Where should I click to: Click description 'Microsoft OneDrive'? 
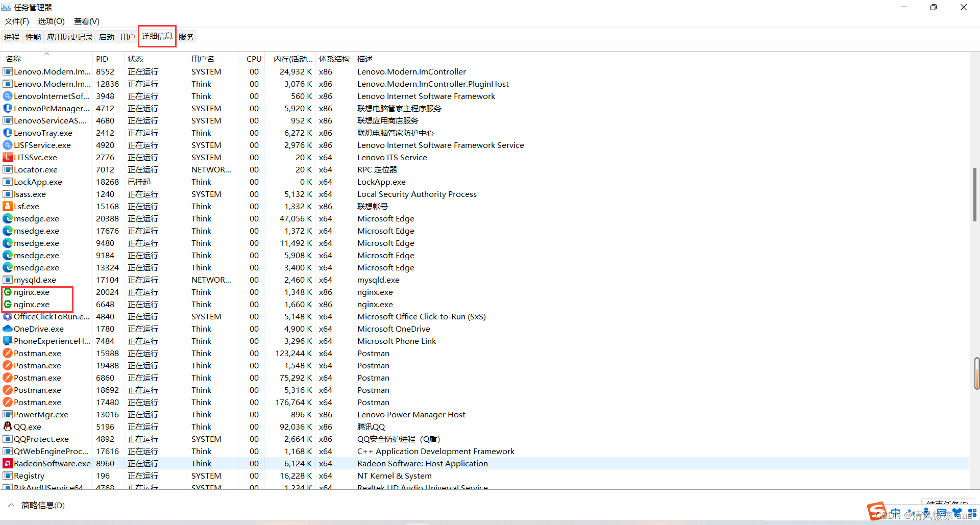point(394,329)
